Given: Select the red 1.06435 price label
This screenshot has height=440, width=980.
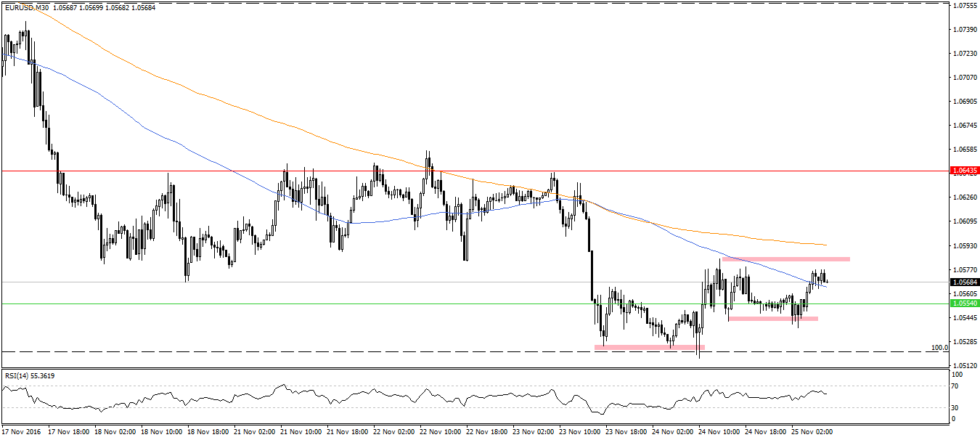Looking at the screenshot, I should (965, 171).
